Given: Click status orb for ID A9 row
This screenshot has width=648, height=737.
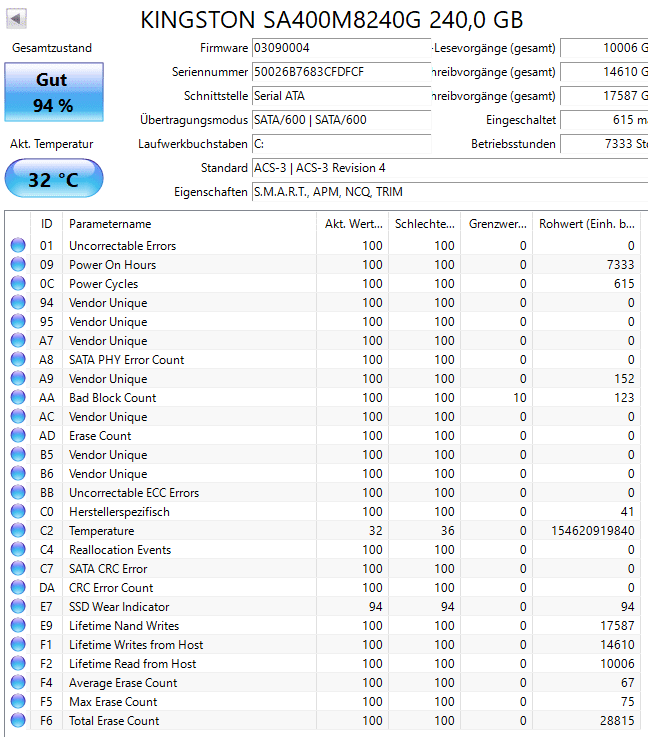Looking at the screenshot, I should pyautogui.click(x=18, y=378).
